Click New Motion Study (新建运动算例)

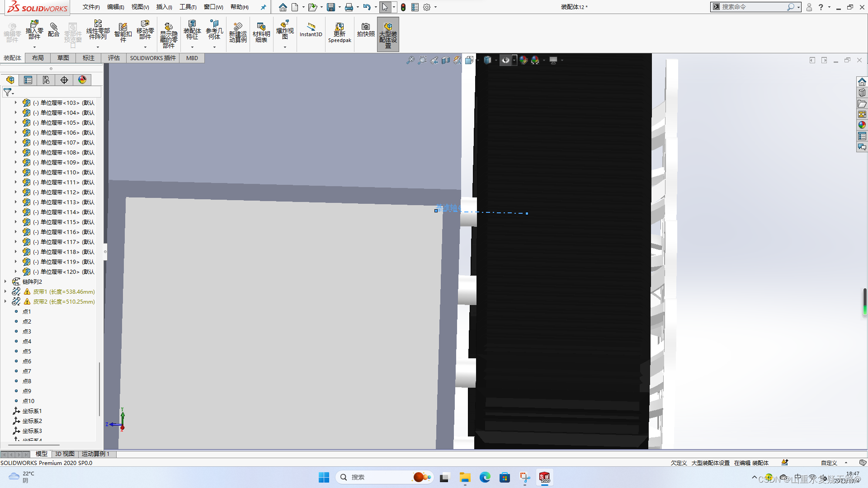pyautogui.click(x=238, y=33)
